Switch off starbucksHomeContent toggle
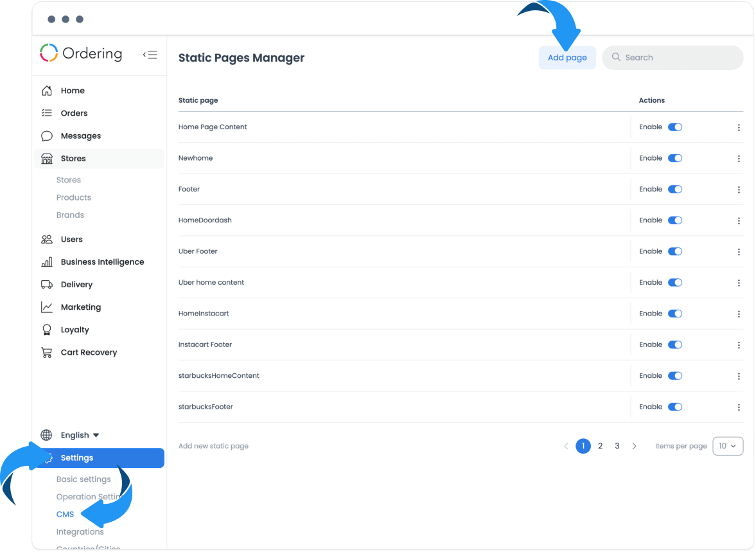The height and width of the screenshot is (552, 756). [x=675, y=376]
